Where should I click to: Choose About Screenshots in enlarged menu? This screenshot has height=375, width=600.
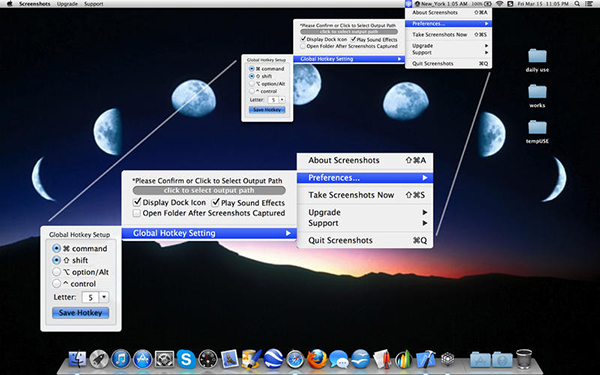pos(365,160)
